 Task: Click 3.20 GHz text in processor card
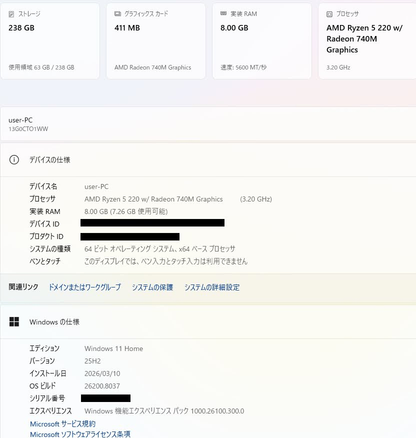(x=338, y=67)
